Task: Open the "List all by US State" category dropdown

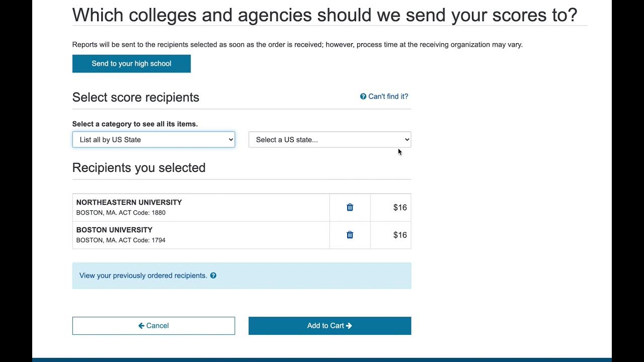Action: pos(153,140)
